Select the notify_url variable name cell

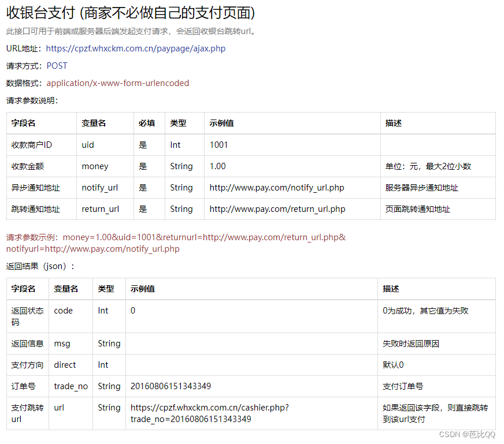pyautogui.click(x=105, y=188)
